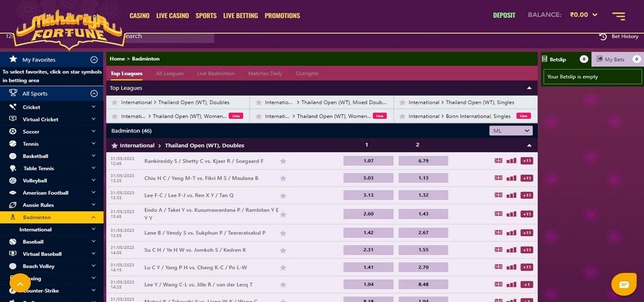The image size is (644, 302).
Task: Click the Soccer ball icon
Action: pyautogui.click(x=13, y=132)
